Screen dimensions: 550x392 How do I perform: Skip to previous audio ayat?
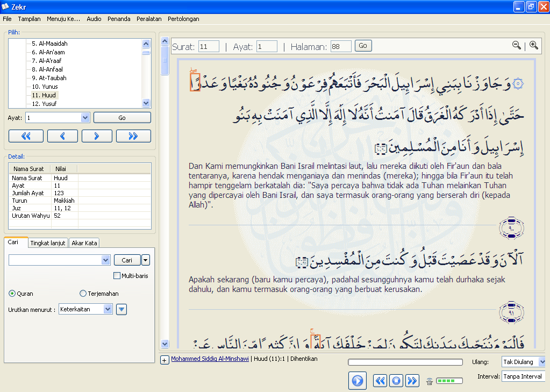click(380, 381)
